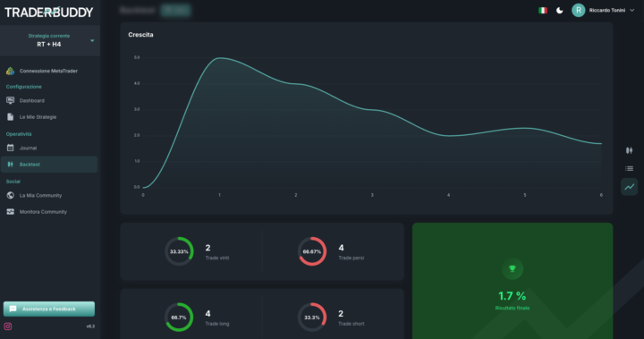Viewport: 644px width, 339px height.
Task: Open La Mia Community
Action: point(40,196)
